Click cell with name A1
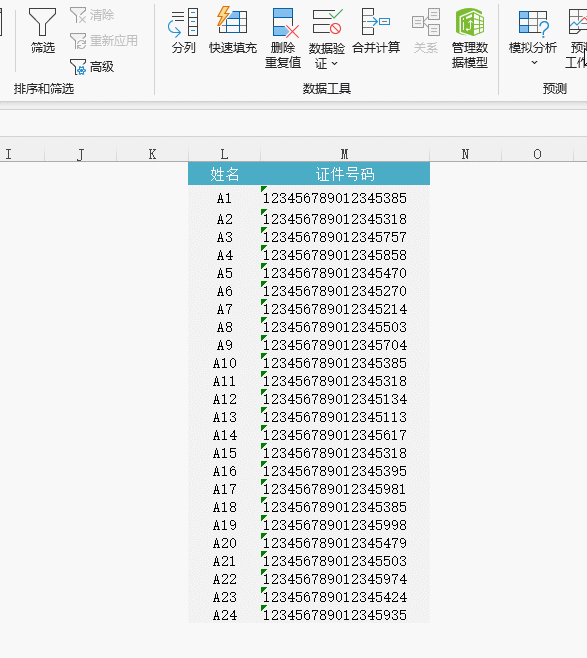This screenshot has height=658, width=587. (x=224, y=198)
